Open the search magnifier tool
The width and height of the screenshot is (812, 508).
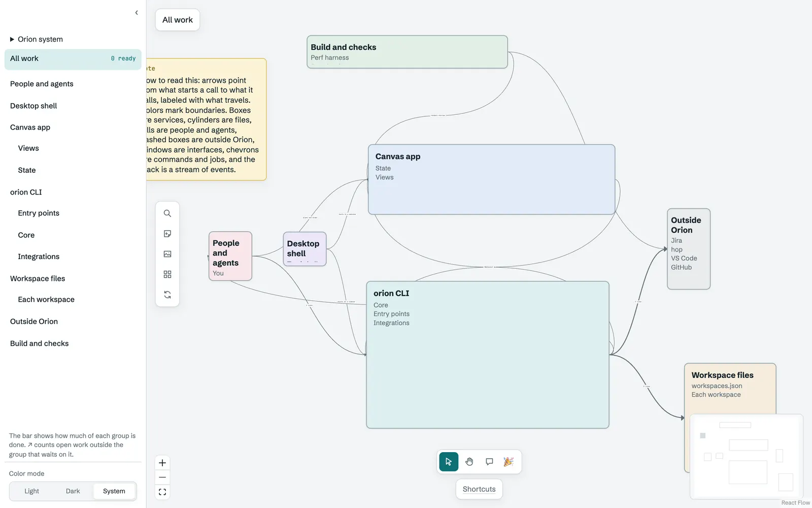[x=167, y=213]
